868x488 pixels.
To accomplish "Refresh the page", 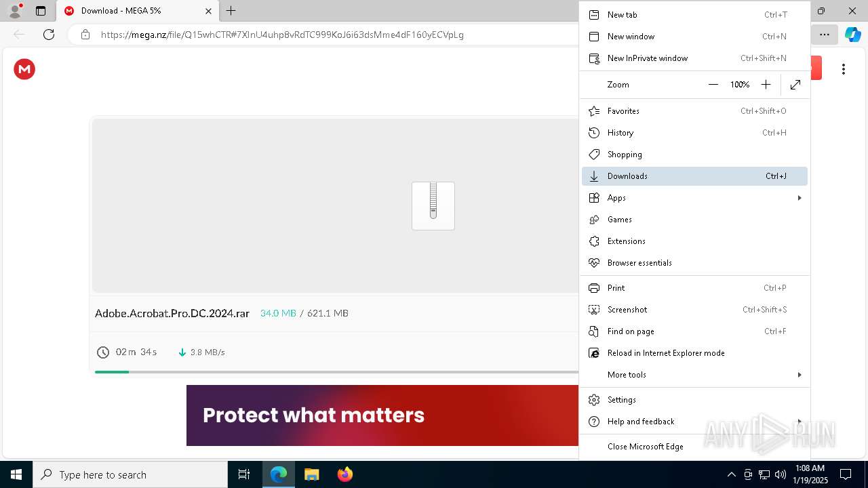I will tap(49, 35).
